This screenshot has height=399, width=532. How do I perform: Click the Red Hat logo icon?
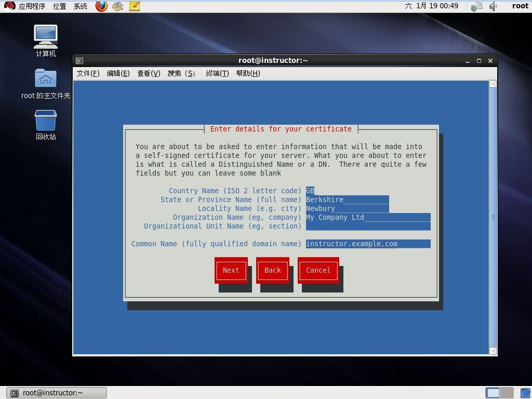point(9,6)
